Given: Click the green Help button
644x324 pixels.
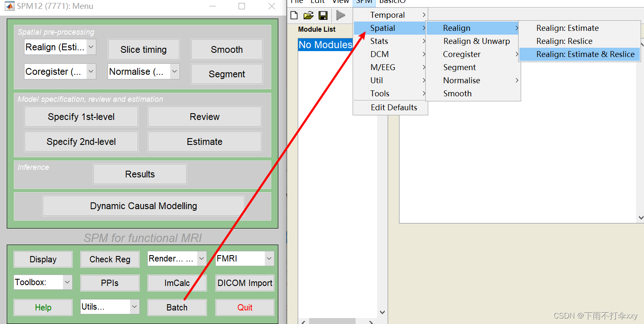Looking at the screenshot, I should tap(43, 308).
